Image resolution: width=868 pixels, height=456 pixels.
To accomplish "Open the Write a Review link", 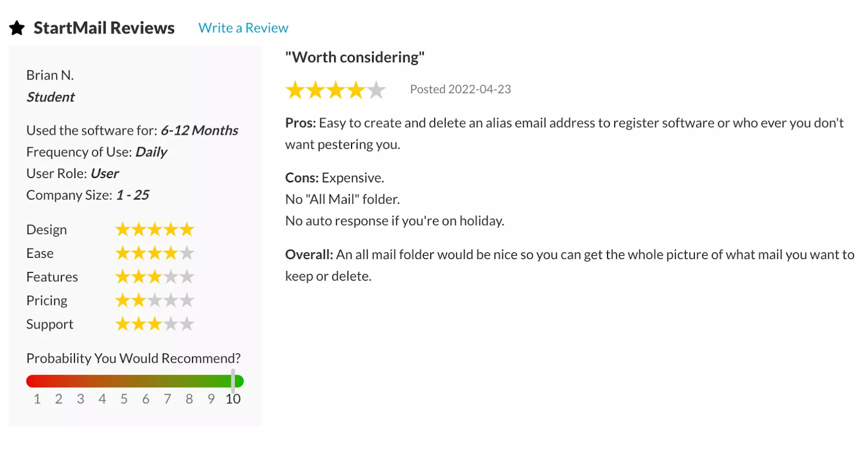I will (x=243, y=28).
